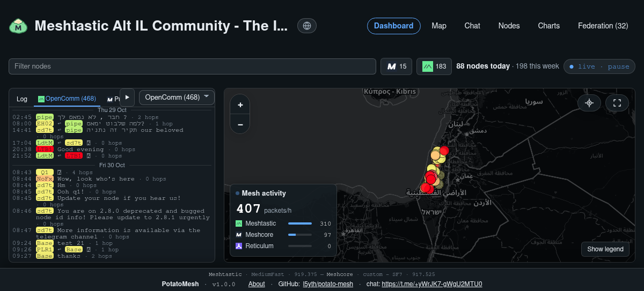The image size is (644, 291).
Task: Click the LTB1 badge on Good evening message
Action: click(45, 149)
